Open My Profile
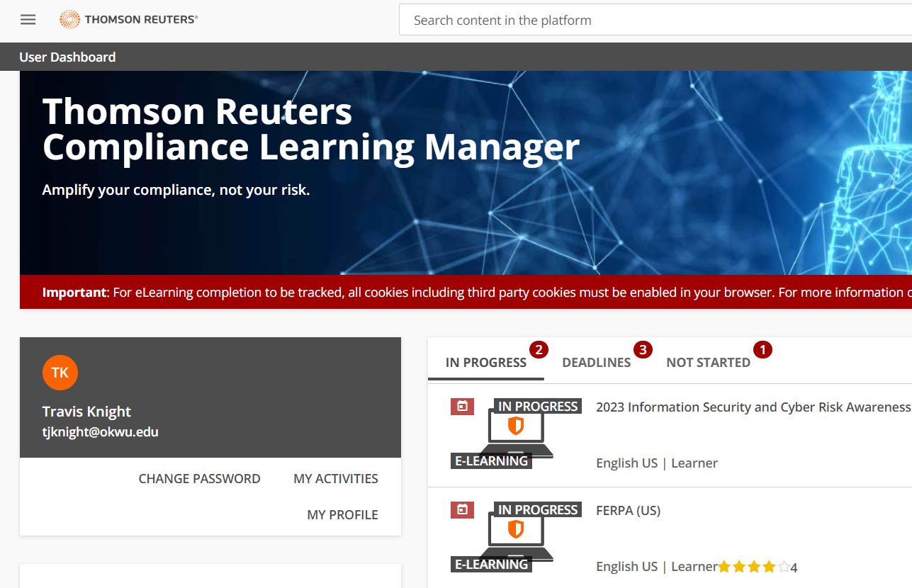Image resolution: width=912 pixels, height=588 pixels. (343, 515)
